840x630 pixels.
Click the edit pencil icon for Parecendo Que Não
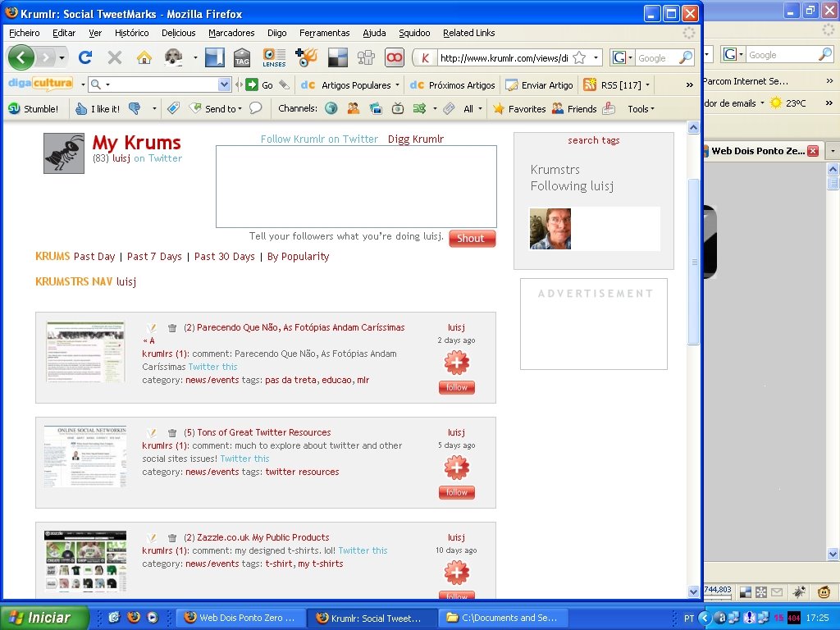pos(152,327)
